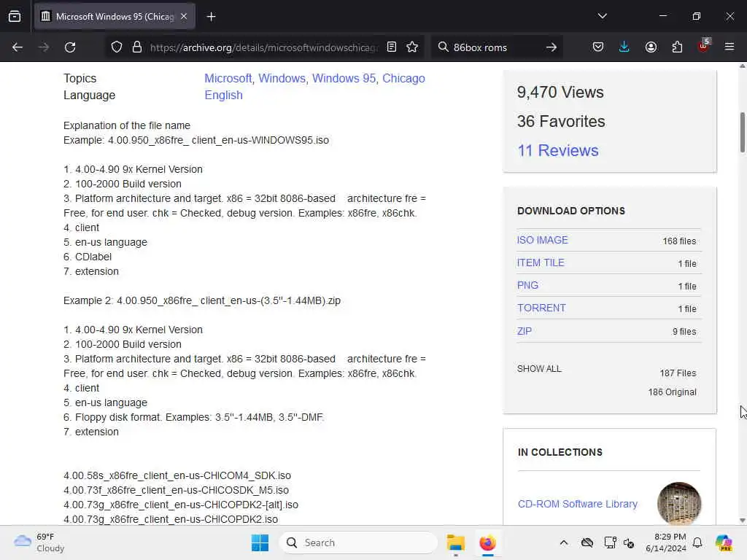Open the extensions puzzle menu
The width and height of the screenshot is (747, 560).
point(677,47)
